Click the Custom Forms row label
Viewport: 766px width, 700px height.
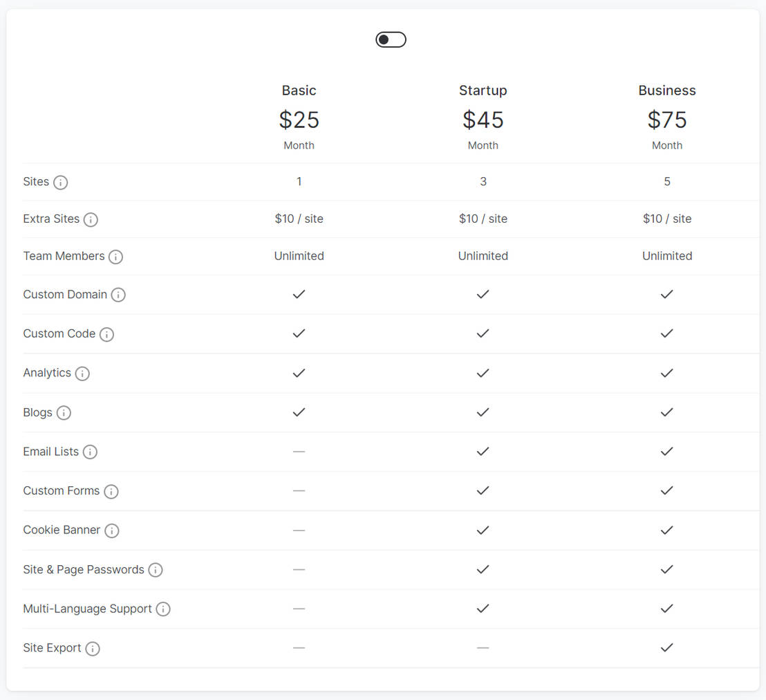(62, 491)
